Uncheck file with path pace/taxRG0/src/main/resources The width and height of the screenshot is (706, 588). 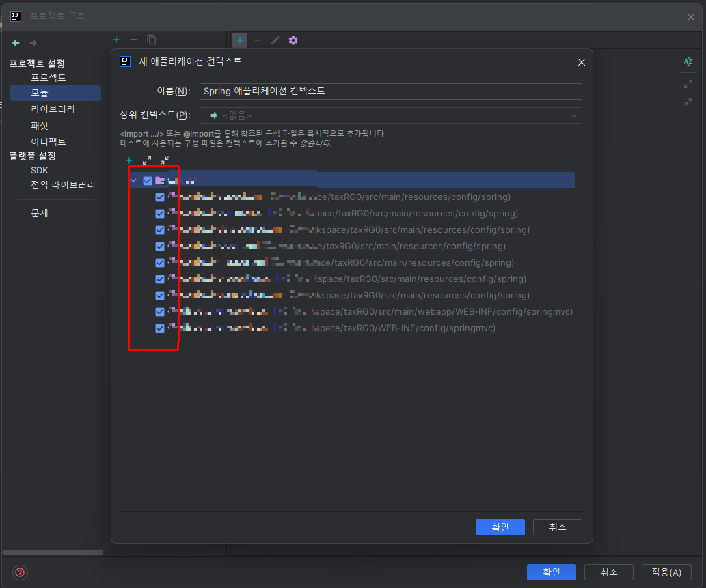(x=160, y=214)
